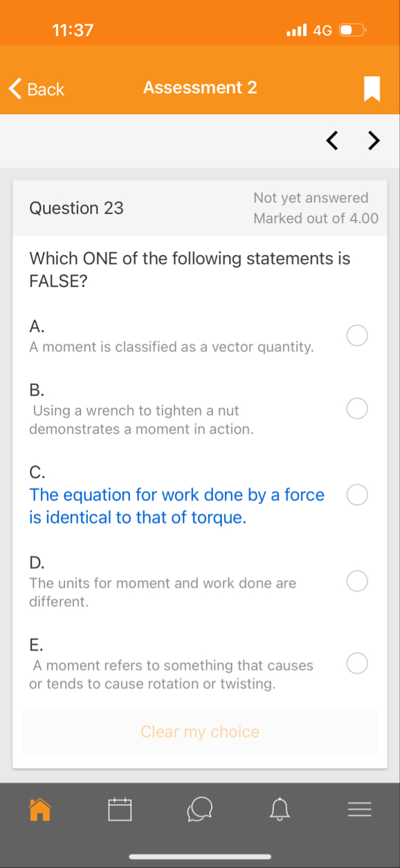Go back using the Back button

click(x=37, y=89)
